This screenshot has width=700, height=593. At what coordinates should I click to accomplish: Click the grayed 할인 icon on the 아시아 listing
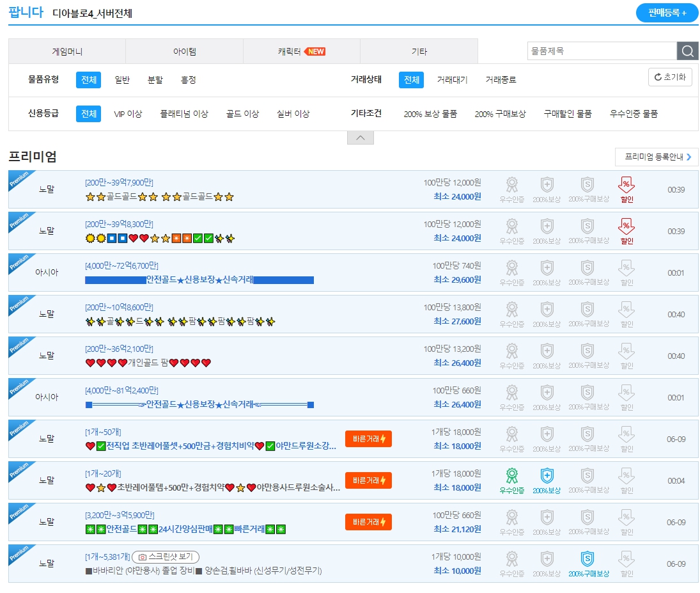coord(626,269)
